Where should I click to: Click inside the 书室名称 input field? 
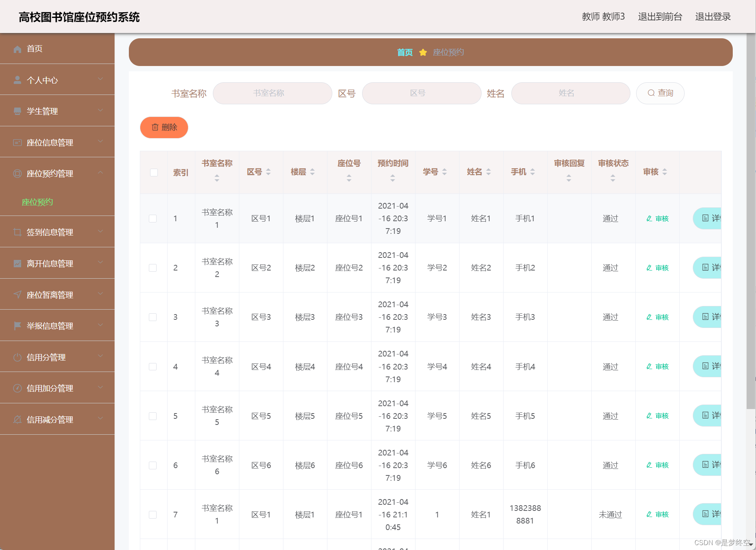coord(272,93)
